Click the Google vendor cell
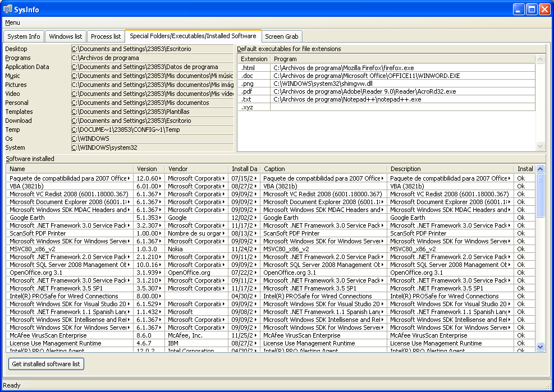Viewport: 554px width, 392px height. point(196,218)
